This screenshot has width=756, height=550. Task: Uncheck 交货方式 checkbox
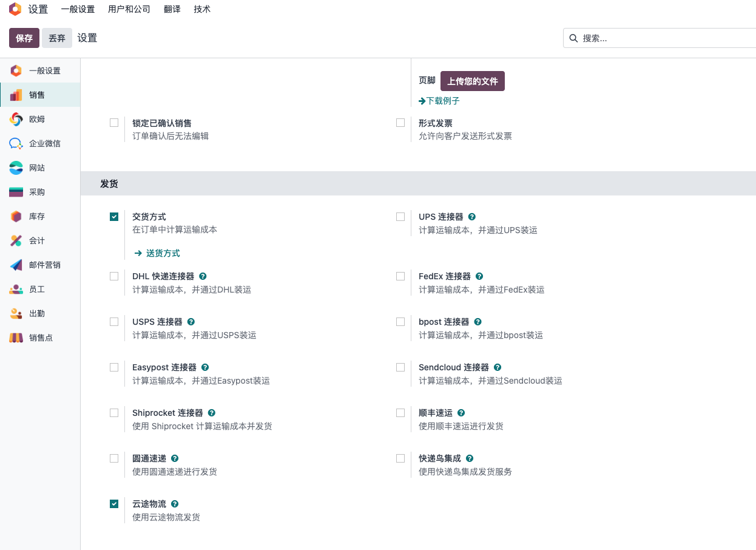coord(114,217)
